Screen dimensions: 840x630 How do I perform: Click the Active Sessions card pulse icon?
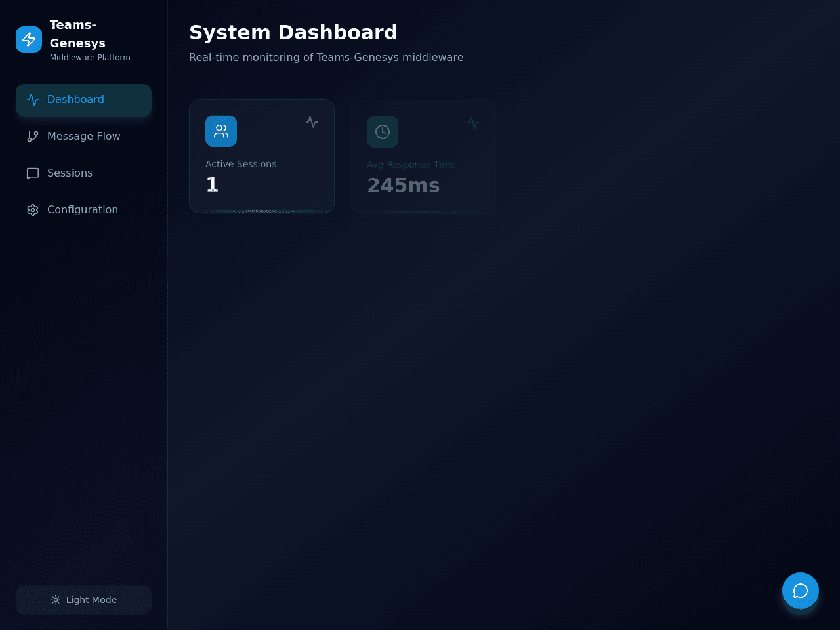coord(312,122)
